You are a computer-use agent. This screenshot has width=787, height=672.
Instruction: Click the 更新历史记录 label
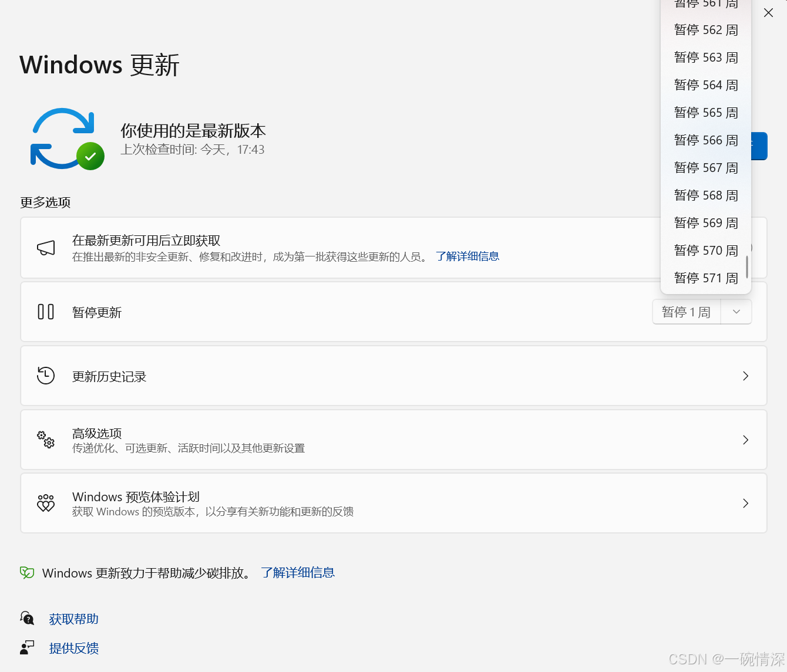tap(109, 377)
